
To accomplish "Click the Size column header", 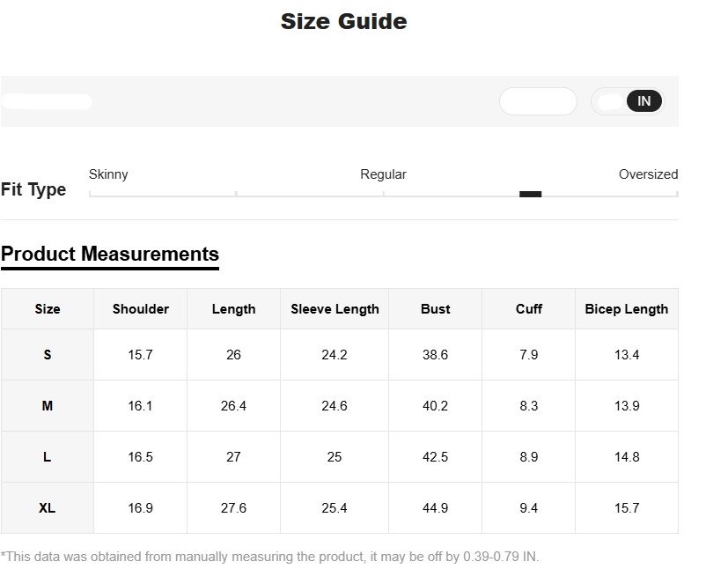I will click(x=48, y=309).
